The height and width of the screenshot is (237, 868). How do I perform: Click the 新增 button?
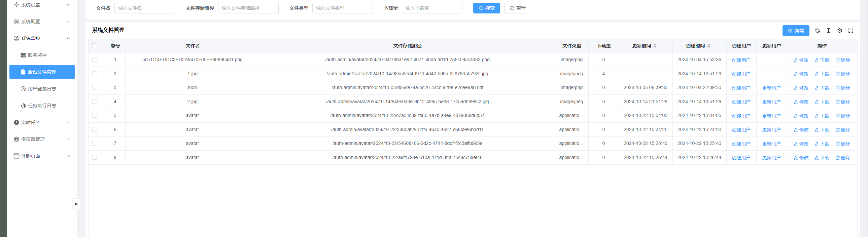796,31
